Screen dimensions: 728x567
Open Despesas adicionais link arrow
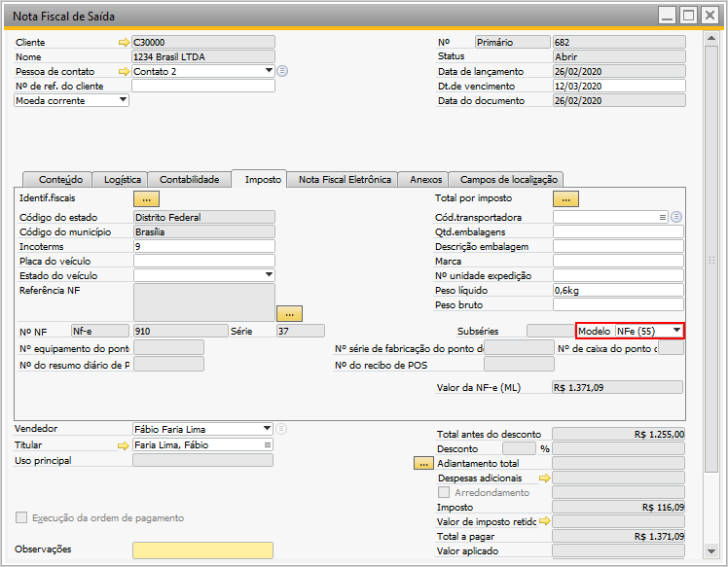tap(545, 478)
